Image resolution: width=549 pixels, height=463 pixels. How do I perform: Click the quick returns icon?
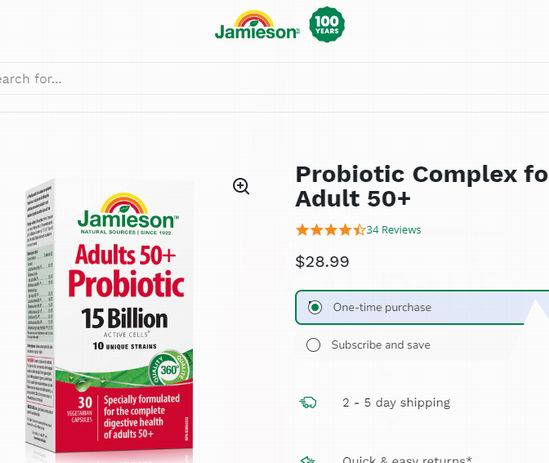pyautogui.click(x=308, y=459)
